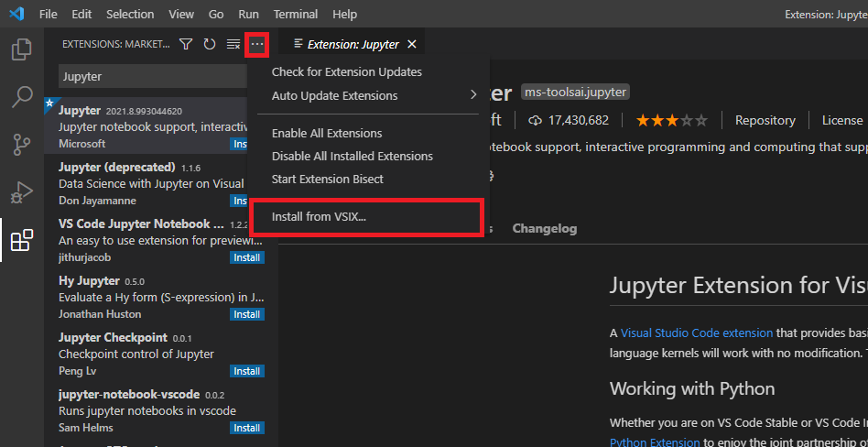This screenshot has height=447, width=868.
Task: Expand Auto Update Extensions submenu
Action: coord(368,96)
